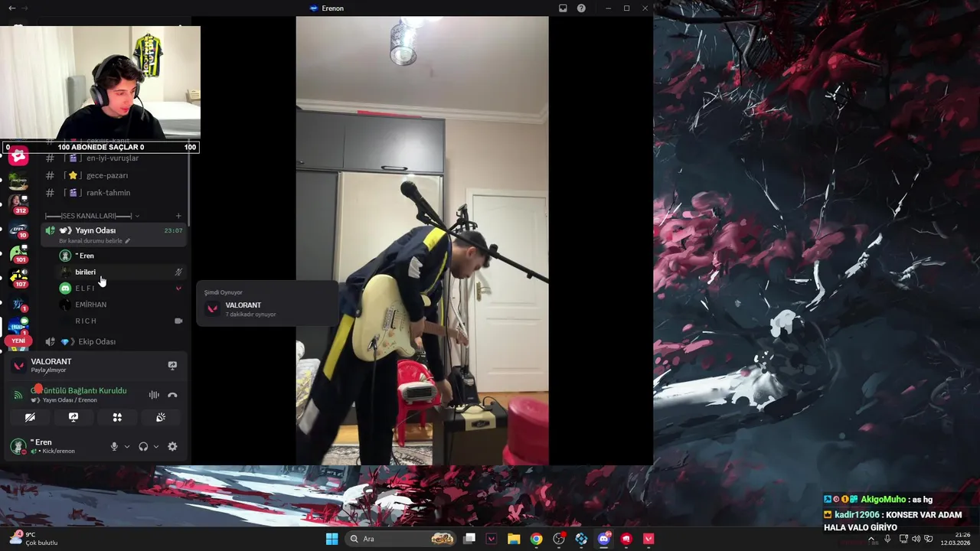Open the weather widget showing 9°C

point(34,539)
